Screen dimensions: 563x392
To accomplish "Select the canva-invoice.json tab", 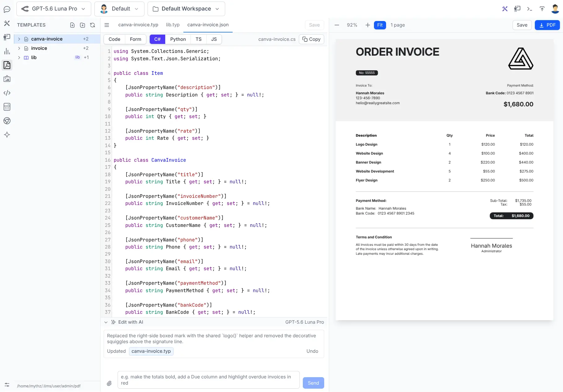I will pyautogui.click(x=208, y=25).
